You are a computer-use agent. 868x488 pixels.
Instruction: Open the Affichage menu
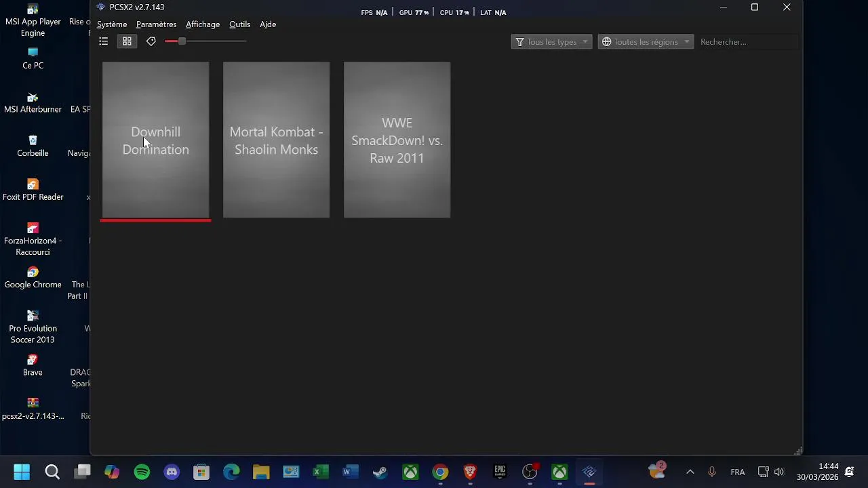[203, 24]
